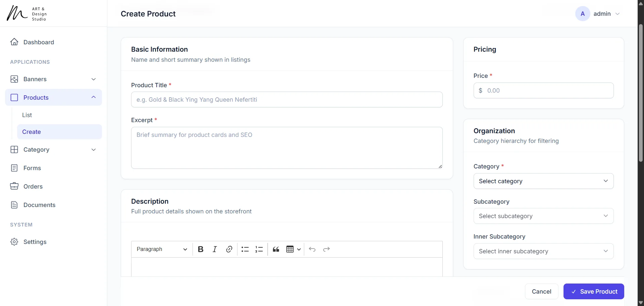
Task: Click the Forms document icon
Action: pyautogui.click(x=14, y=168)
